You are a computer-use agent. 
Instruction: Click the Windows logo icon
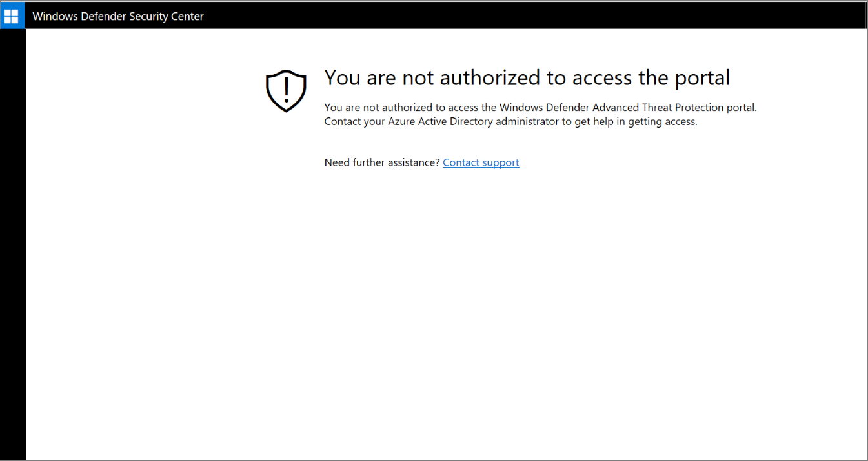click(x=11, y=15)
